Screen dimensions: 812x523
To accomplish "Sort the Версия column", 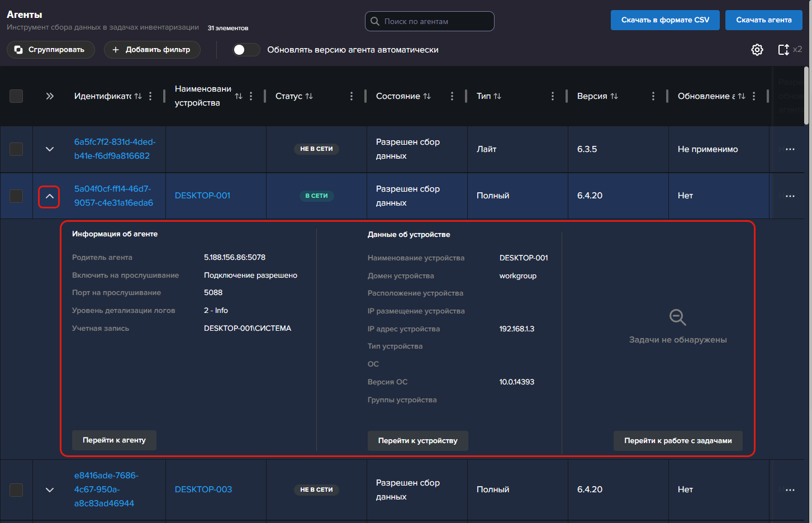I will [x=614, y=96].
